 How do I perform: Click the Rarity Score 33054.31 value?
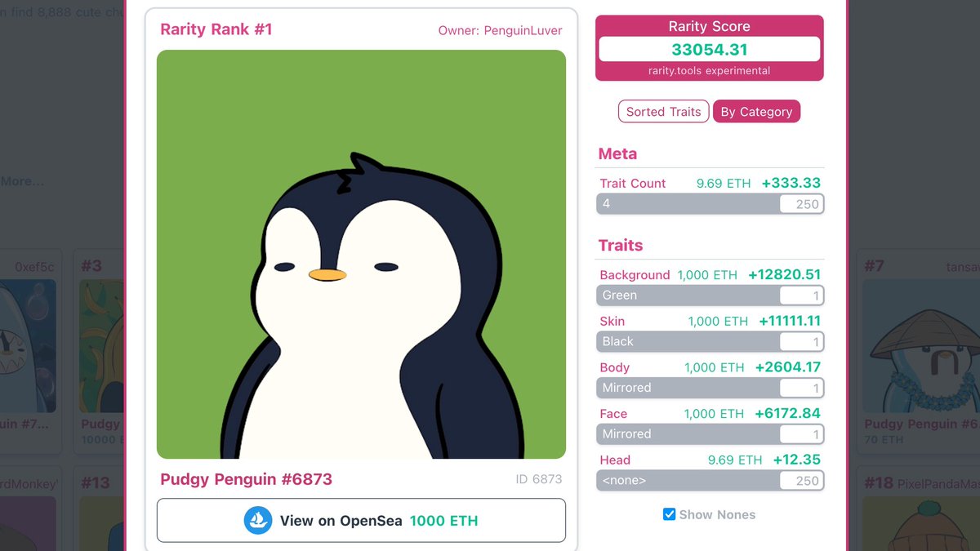click(709, 49)
